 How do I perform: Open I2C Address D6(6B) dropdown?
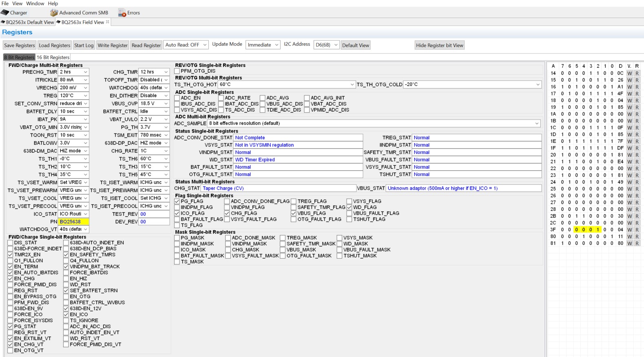(x=326, y=45)
